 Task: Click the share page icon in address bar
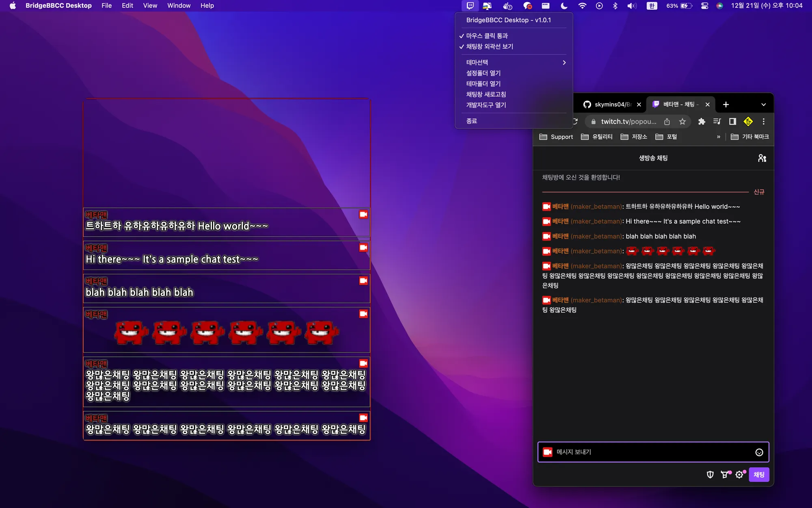pos(667,122)
